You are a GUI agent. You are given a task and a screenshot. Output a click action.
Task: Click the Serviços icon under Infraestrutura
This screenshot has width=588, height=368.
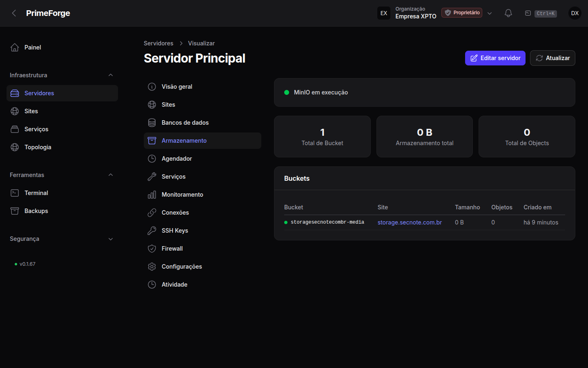pos(15,129)
